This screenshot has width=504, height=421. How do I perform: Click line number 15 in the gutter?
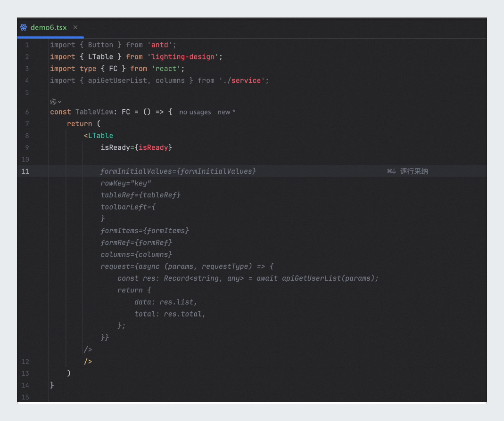(x=25, y=397)
